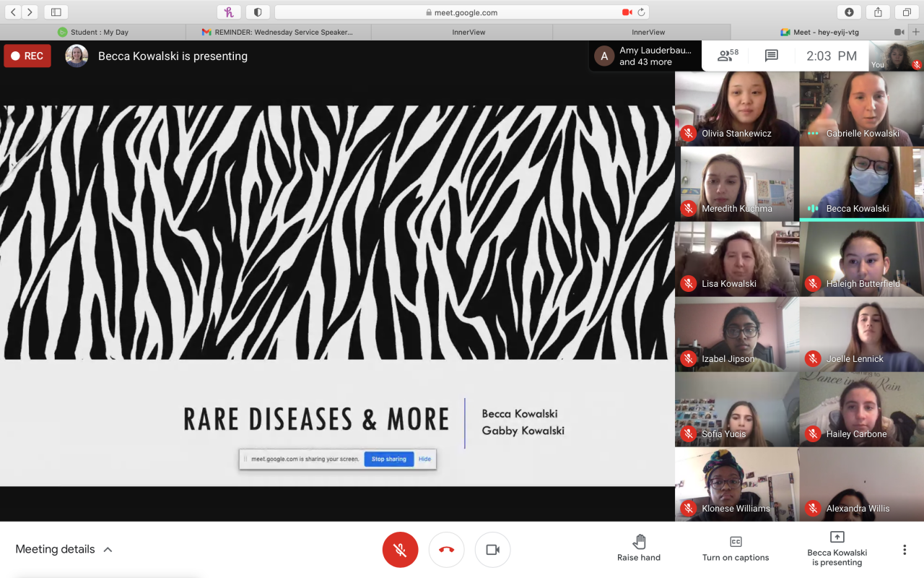The image size is (924, 578).
Task: Click the Safari share icon
Action: [878, 12]
